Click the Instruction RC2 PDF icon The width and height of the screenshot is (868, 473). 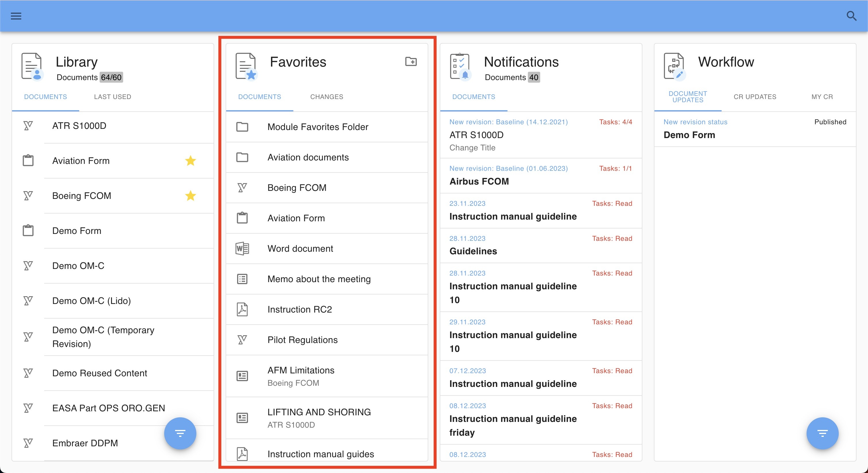point(242,309)
